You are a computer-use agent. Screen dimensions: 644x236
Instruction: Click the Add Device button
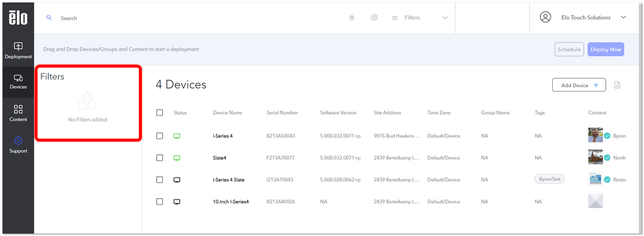pyautogui.click(x=579, y=85)
